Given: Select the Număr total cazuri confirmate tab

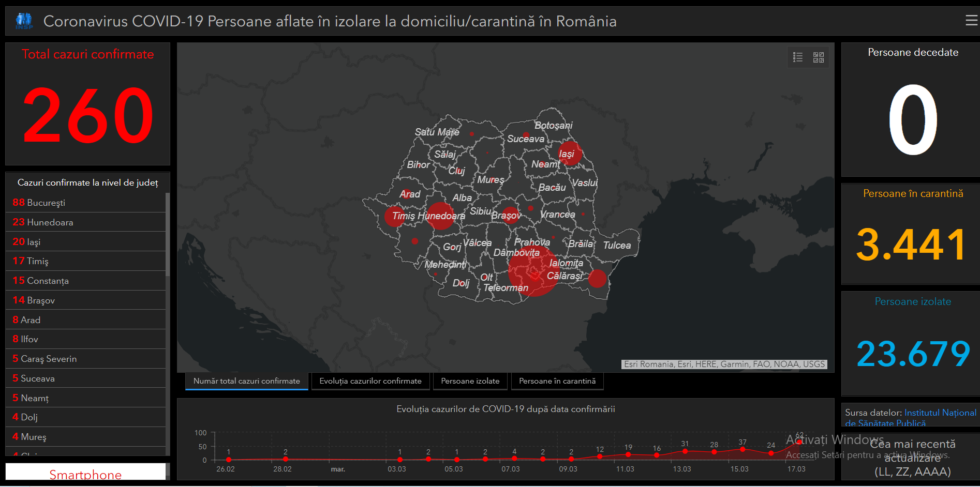Looking at the screenshot, I should [x=246, y=381].
